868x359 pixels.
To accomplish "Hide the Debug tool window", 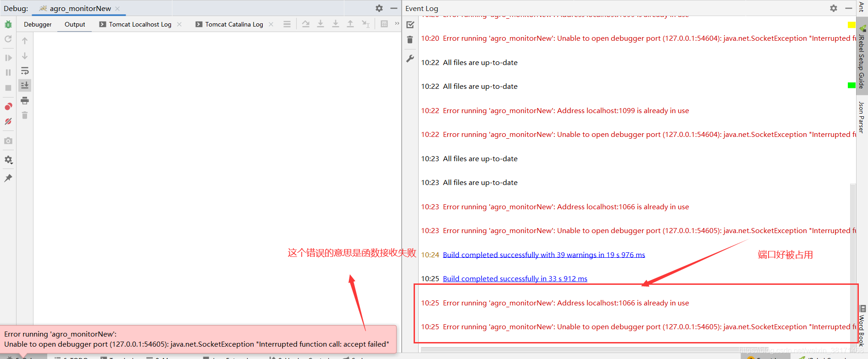I will tap(394, 8).
